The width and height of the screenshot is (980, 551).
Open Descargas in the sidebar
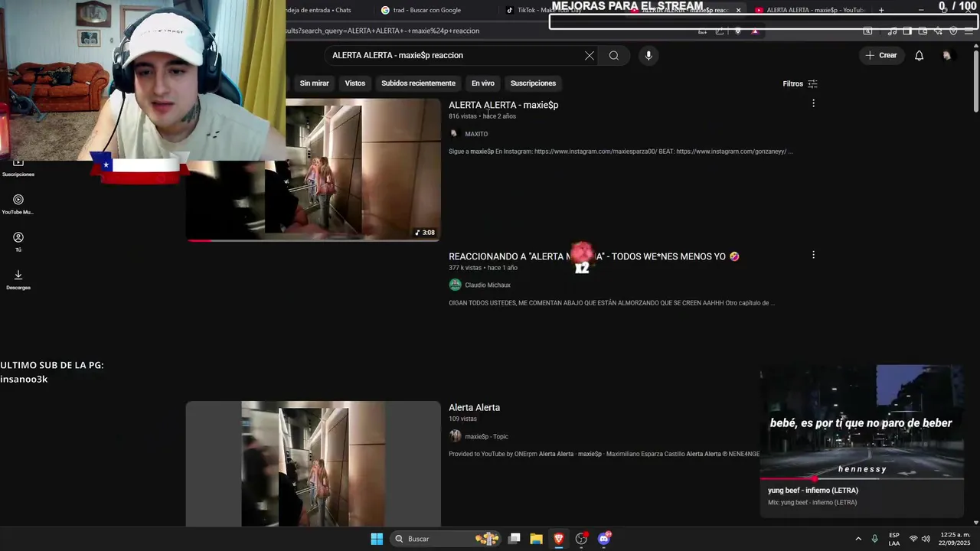(x=18, y=279)
